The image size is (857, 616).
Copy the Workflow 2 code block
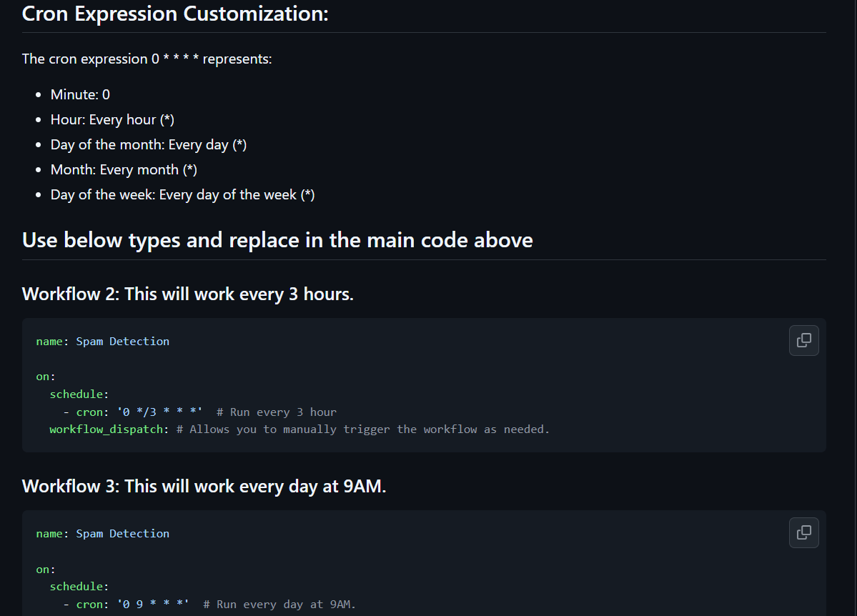pos(803,340)
